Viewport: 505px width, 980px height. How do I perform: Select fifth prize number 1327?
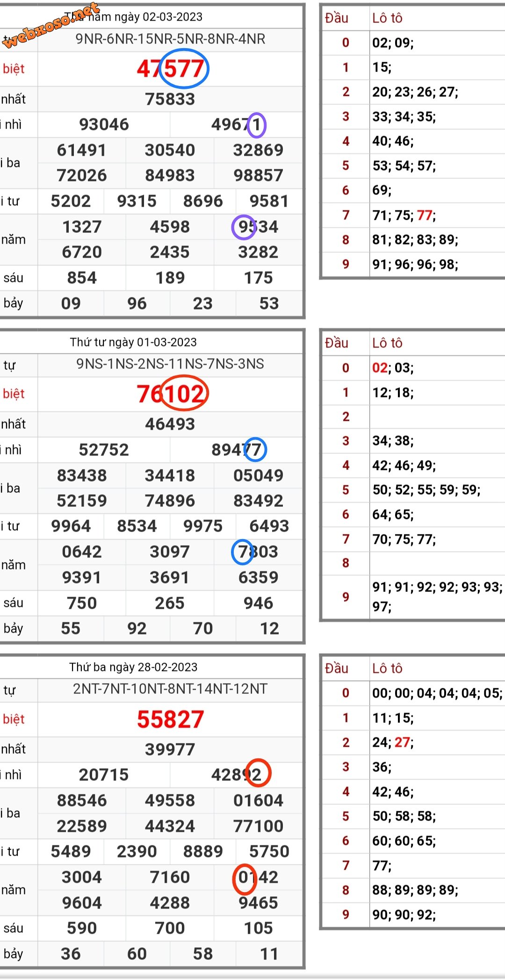coord(82,227)
